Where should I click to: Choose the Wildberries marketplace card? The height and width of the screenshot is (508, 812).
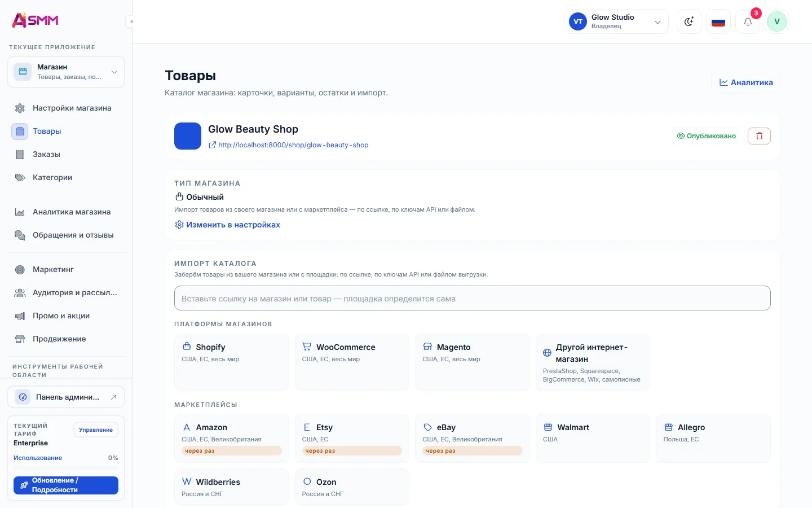232,488
